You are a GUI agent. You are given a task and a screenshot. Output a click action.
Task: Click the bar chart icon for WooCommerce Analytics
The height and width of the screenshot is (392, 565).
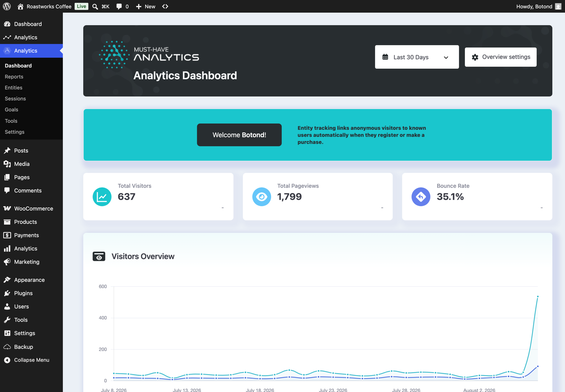7,249
